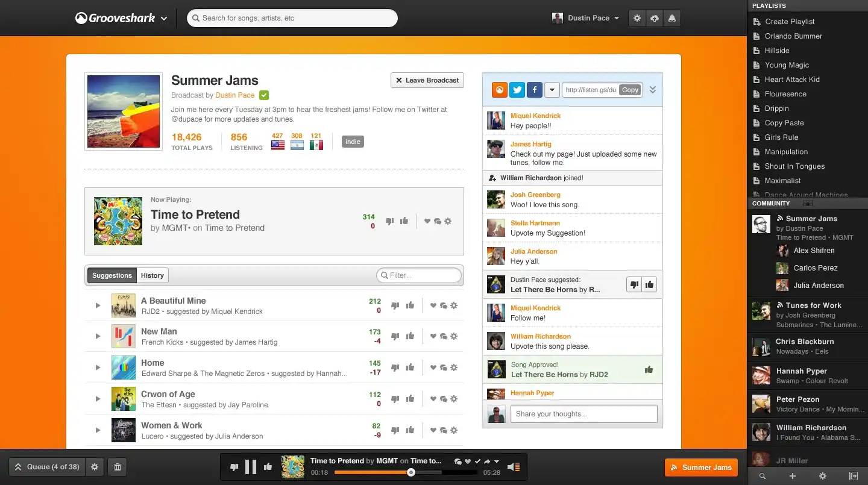Open the cloud upload icon near your profile

(x=654, y=18)
